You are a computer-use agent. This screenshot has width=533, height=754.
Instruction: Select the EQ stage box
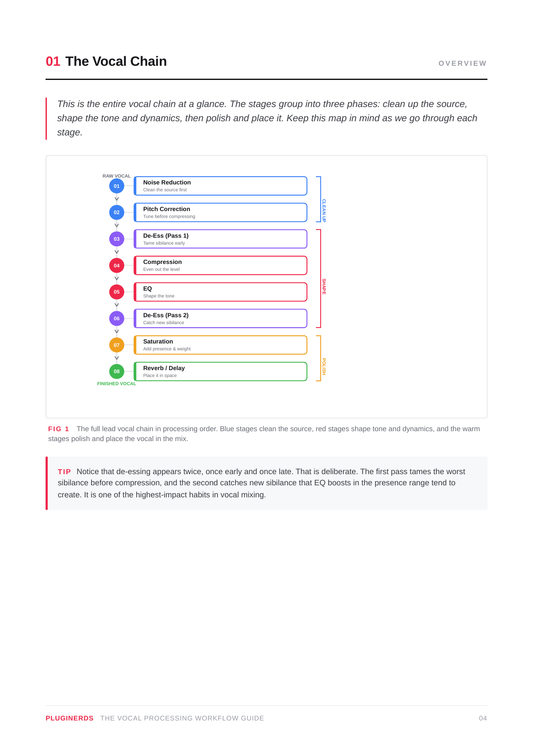click(220, 292)
